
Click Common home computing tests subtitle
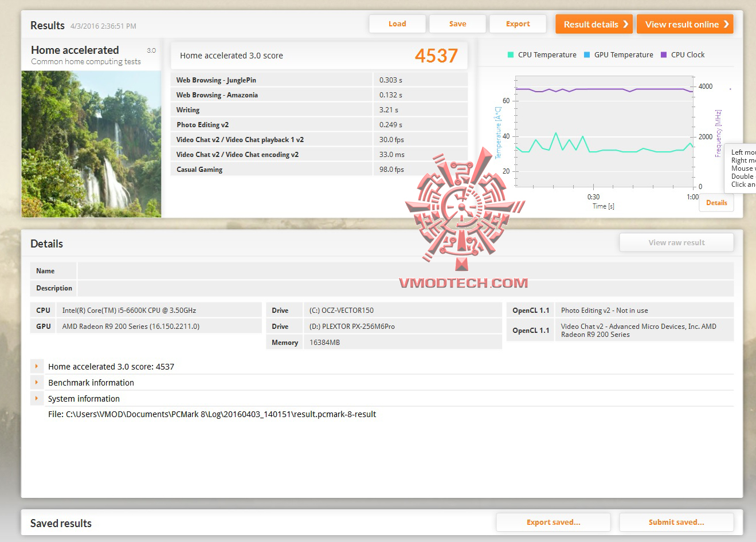point(86,62)
